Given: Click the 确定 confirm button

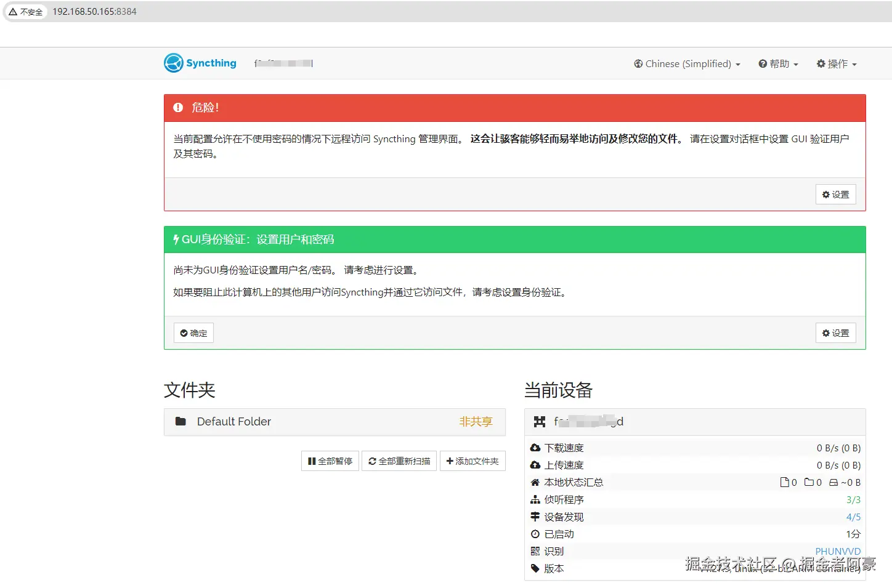Looking at the screenshot, I should [x=193, y=333].
